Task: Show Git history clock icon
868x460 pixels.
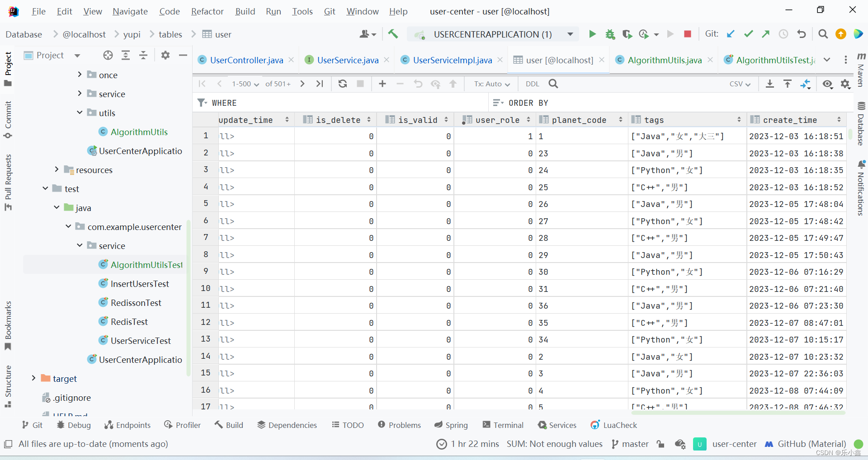Action: point(783,34)
